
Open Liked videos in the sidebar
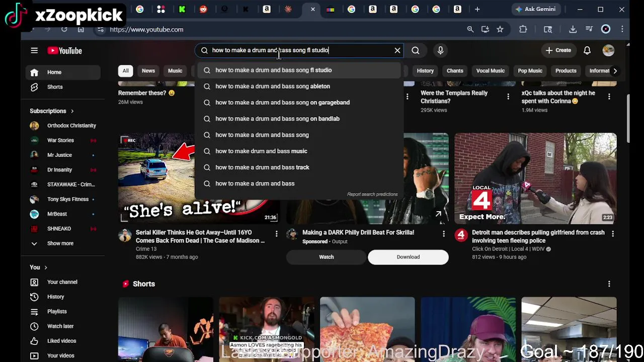(x=63, y=341)
